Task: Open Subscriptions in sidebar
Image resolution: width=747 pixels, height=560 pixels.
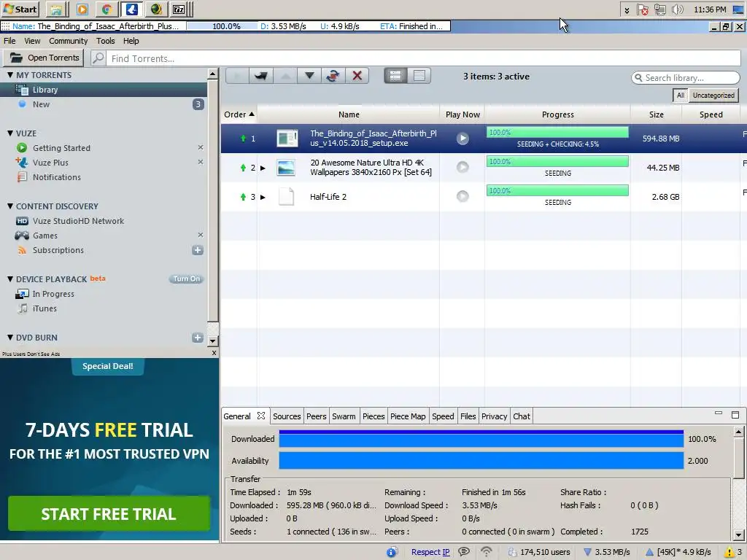Action: click(x=58, y=250)
